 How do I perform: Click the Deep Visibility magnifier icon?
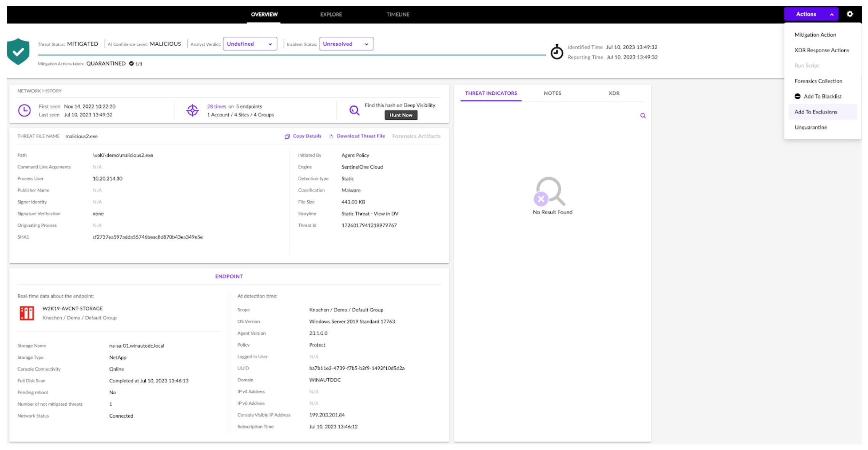pyautogui.click(x=354, y=111)
